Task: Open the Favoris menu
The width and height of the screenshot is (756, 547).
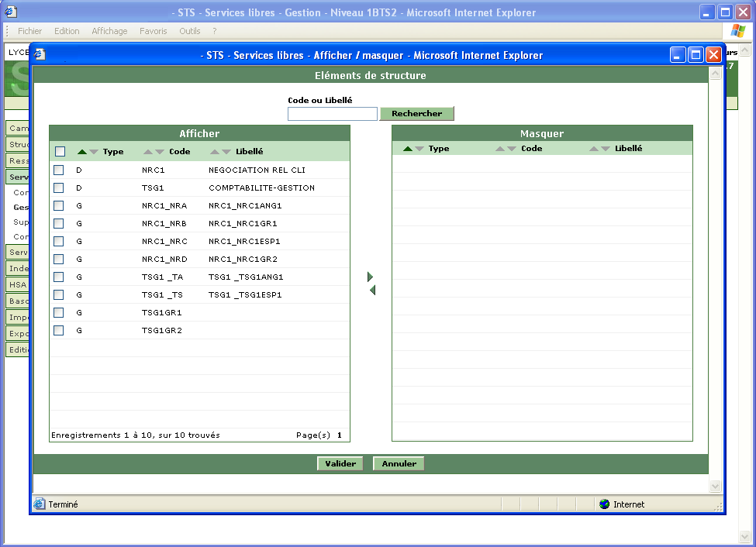Action: tap(154, 31)
